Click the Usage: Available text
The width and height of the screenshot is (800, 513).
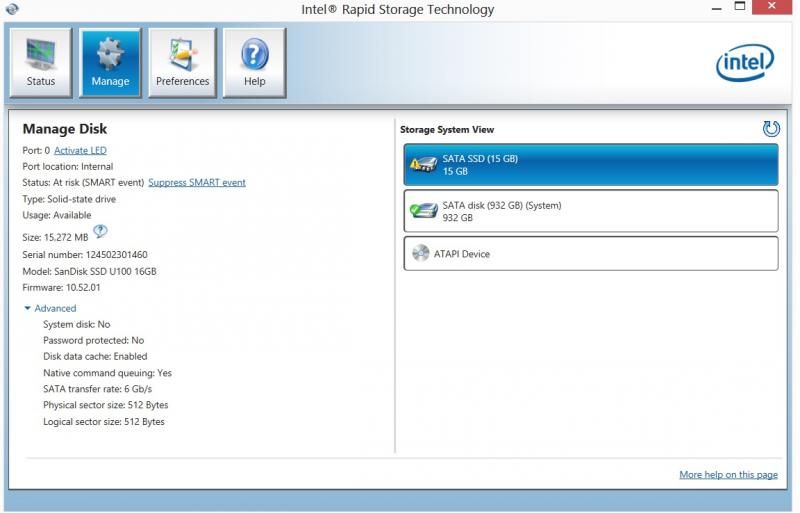pos(57,215)
